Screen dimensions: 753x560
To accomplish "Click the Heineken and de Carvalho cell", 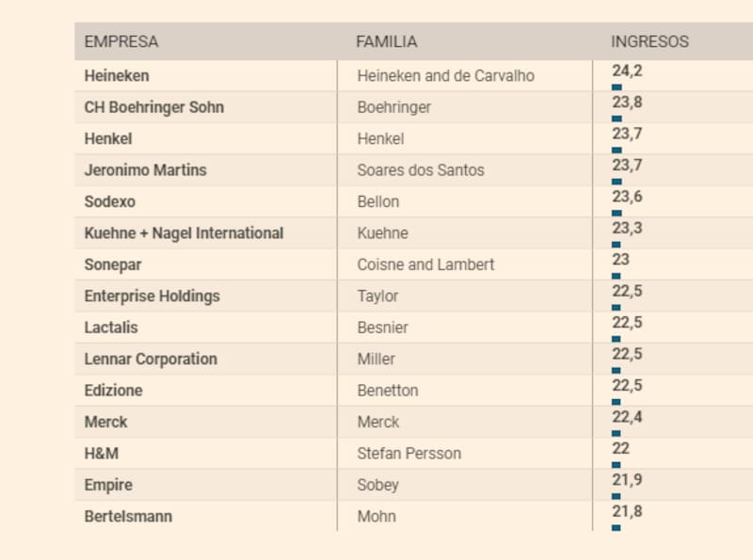I will (445, 75).
